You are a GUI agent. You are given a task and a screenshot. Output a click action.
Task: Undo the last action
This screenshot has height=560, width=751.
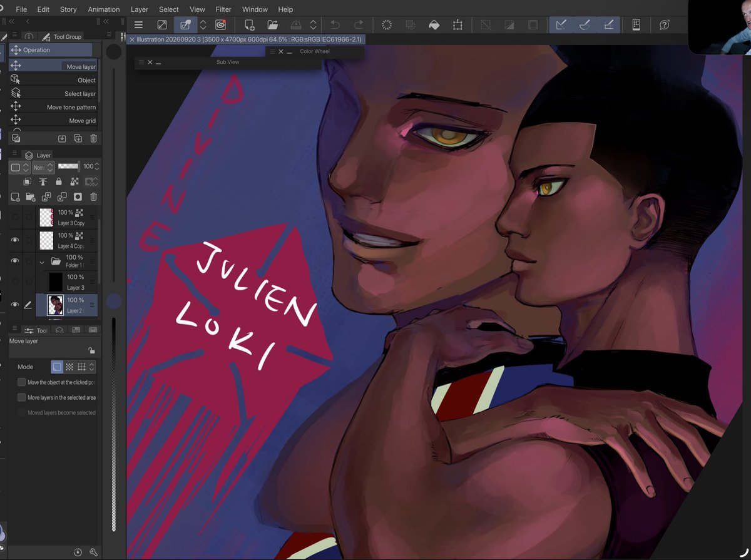[335, 25]
